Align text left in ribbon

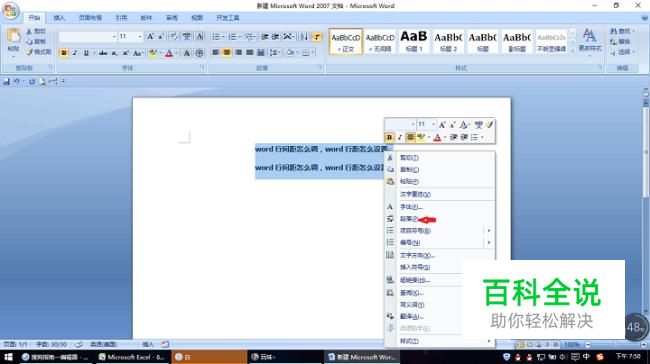tap(216, 53)
